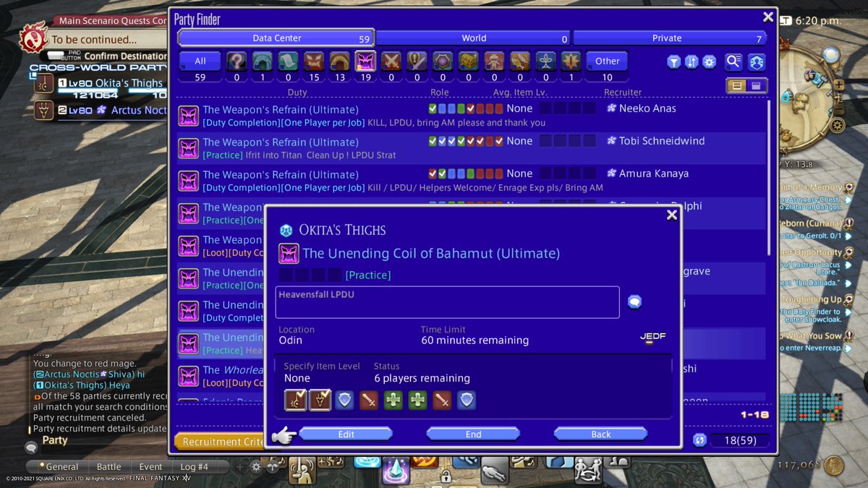Switch to the World tab
This screenshot has height=488, width=868.
[473, 38]
